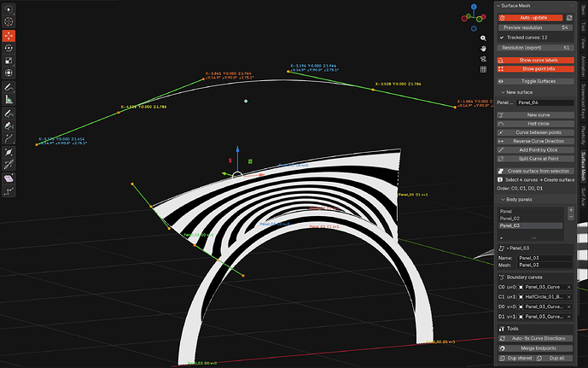Open the Screencast Keys sidebar tab
This screenshot has height=368, width=588.
[x=583, y=101]
